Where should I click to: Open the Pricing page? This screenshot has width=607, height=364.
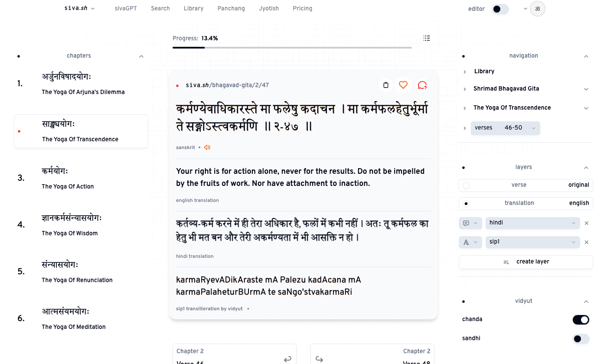click(x=303, y=8)
